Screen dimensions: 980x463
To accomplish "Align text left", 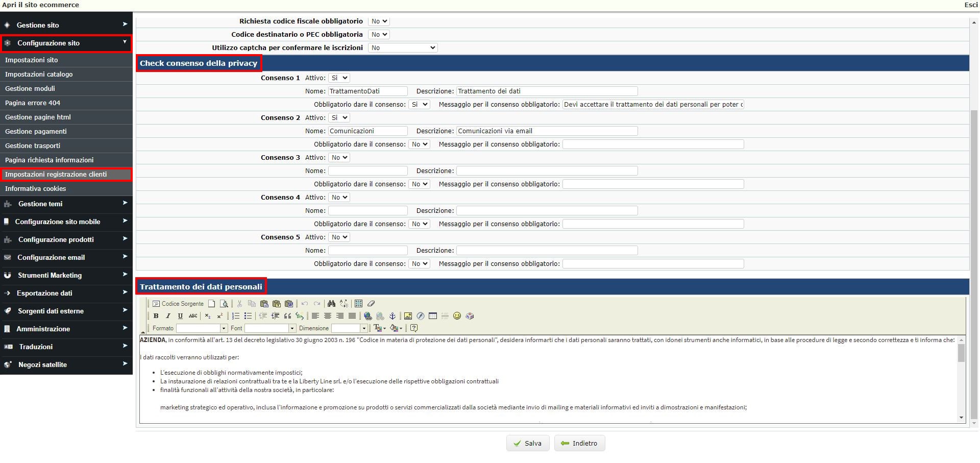I will pyautogui.click(x=315, y=316).
